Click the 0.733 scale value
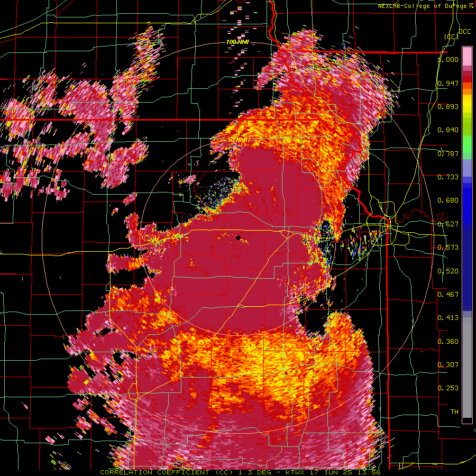This screenshot has height=476, width=476. click(448, 177)
